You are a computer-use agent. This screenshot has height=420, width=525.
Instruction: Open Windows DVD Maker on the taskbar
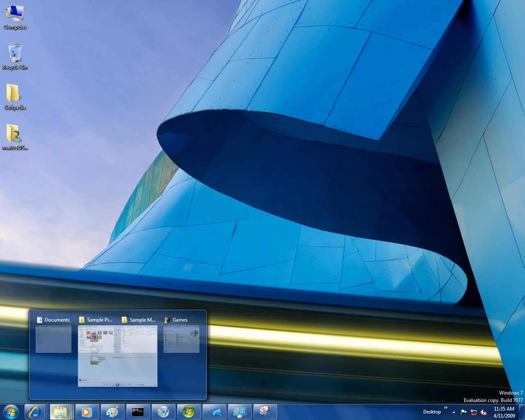pyautogui.click(x=163, y=412)
